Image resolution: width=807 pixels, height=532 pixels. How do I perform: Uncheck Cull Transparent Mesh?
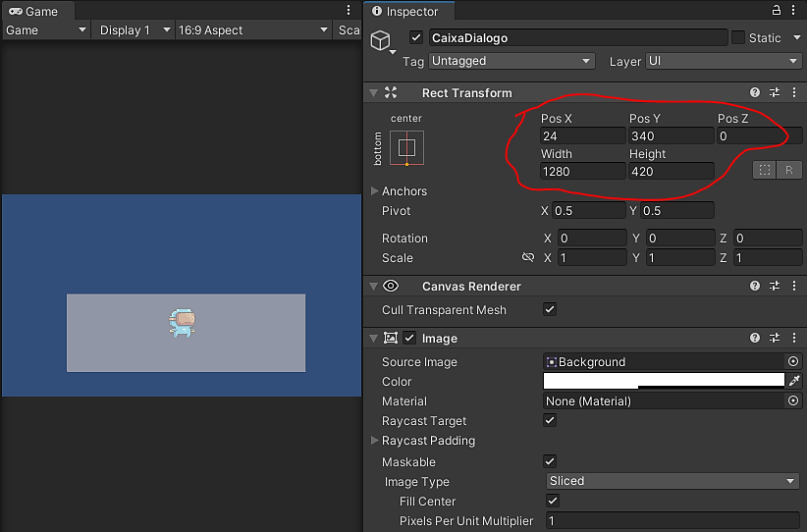[x=550, y=309]
